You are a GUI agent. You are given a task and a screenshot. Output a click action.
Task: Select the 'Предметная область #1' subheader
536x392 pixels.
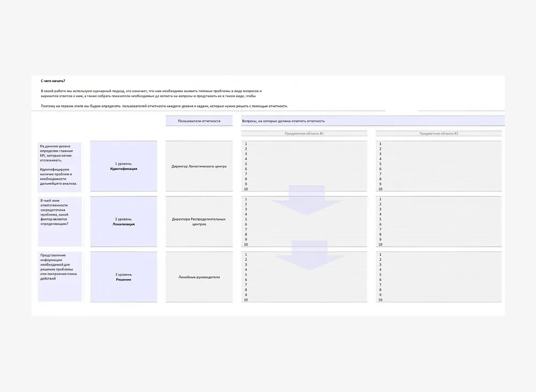304,133
